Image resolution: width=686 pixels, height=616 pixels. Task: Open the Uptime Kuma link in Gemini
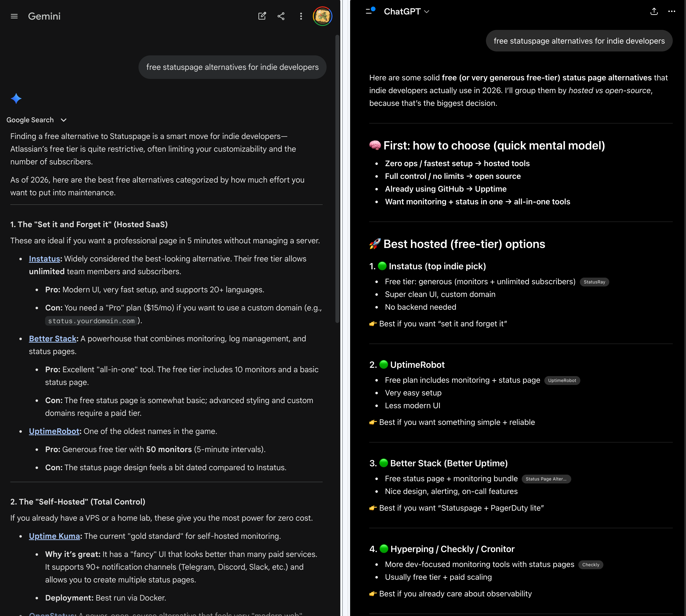(x=54, y=536)
